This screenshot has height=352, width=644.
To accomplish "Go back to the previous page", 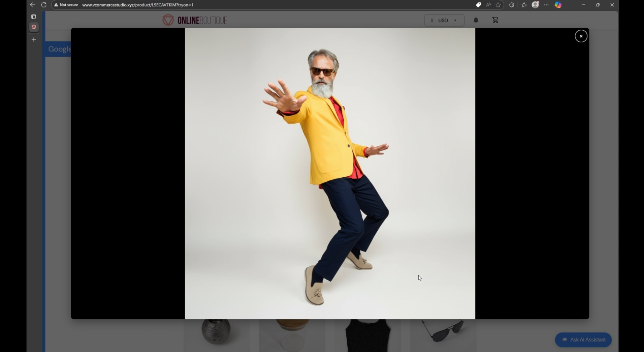I will (x=32, y=5).
